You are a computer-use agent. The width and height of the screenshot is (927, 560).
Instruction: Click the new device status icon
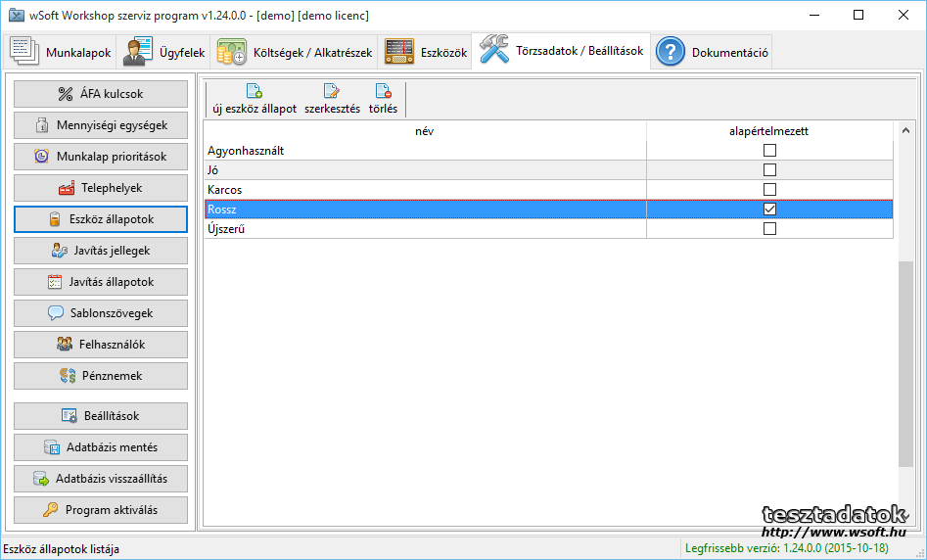click(x=254, y=92)
